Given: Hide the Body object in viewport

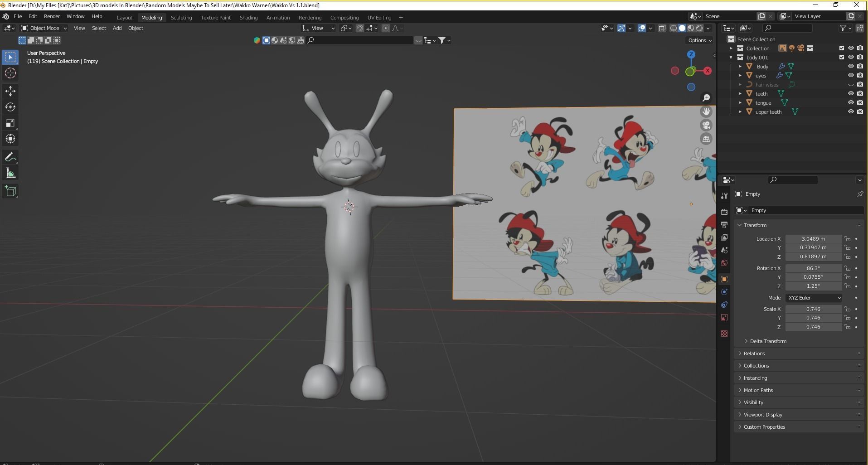Looking at the screenshot, I should [851, 66].
